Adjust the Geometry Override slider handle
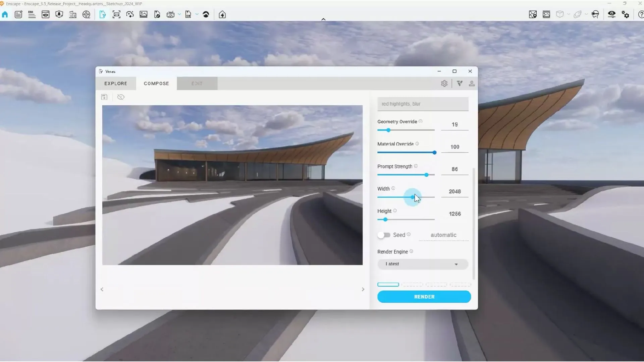This screenshot has height=362, width=644. tap(388, 130)
